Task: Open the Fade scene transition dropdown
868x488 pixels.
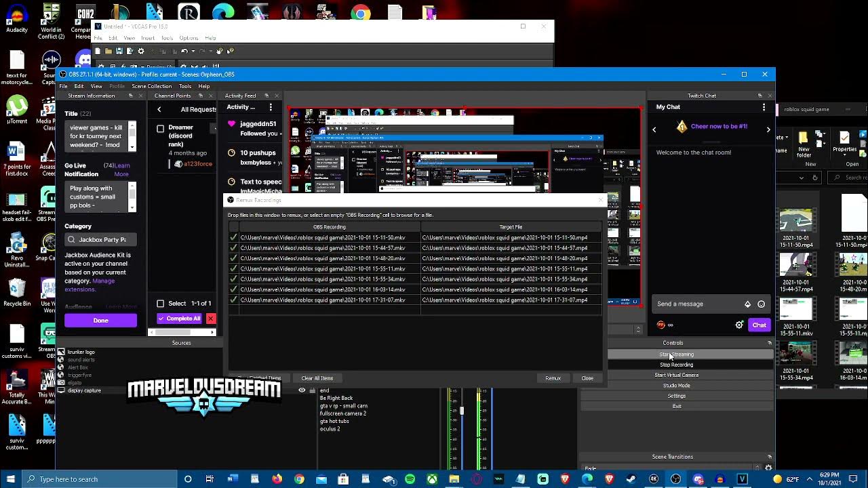Action: click(x=670, y=468)
